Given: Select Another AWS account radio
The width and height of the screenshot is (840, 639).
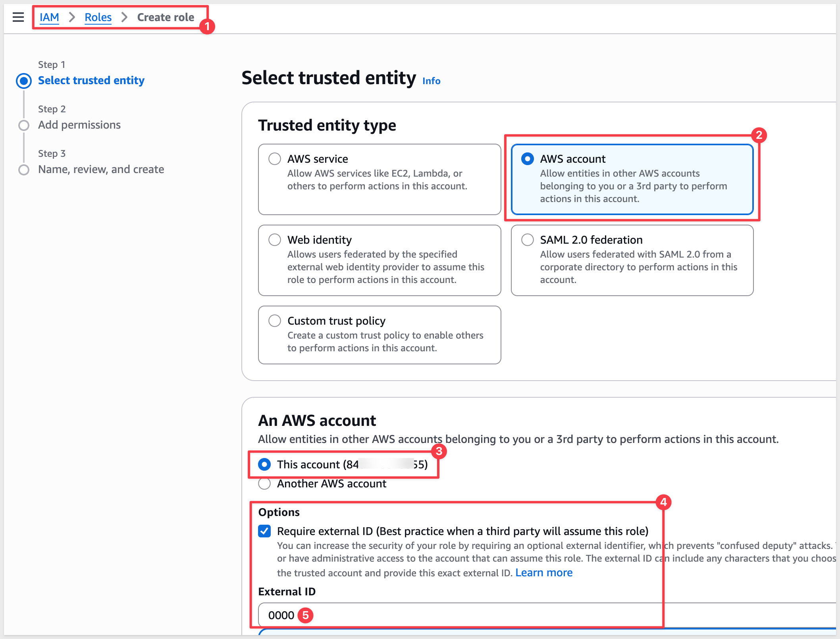Looking at the screenshot, I should (264, 483).
